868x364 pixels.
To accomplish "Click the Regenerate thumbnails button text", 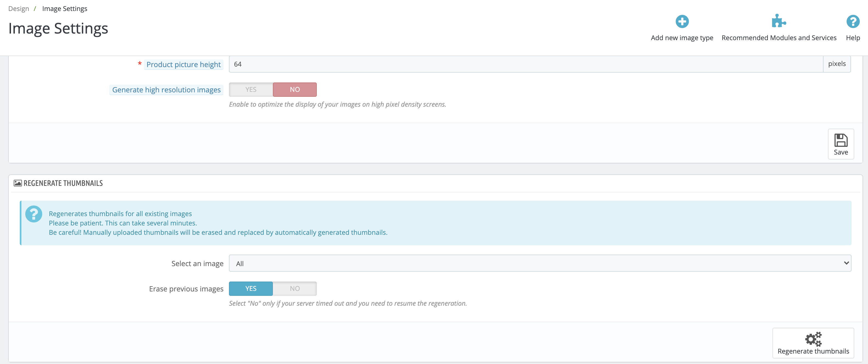I will (x=813, y=351).
